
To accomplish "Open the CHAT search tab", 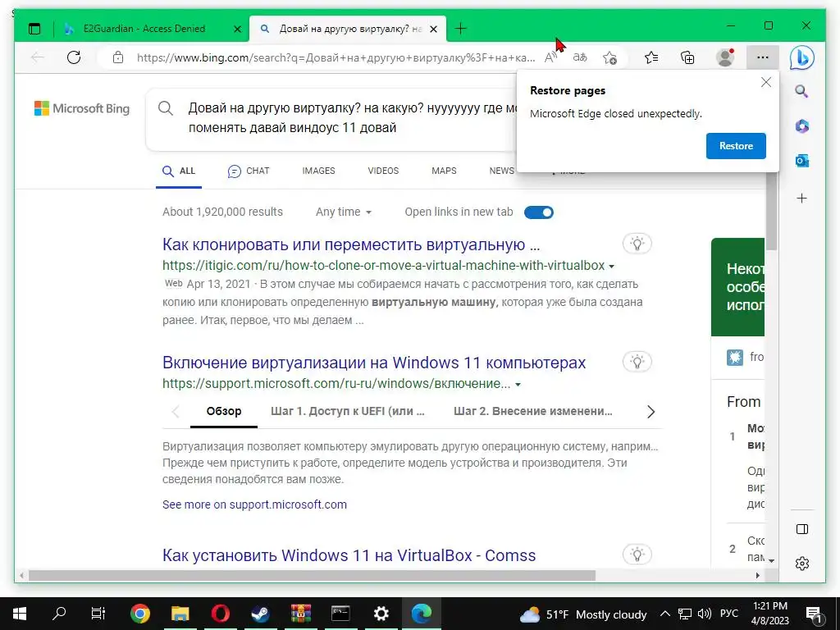I will pos(249,171).
